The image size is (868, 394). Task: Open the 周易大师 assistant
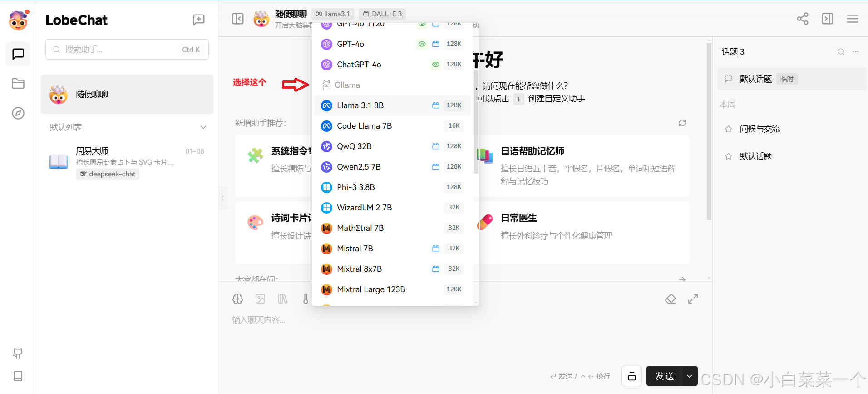tap(127, 162)
